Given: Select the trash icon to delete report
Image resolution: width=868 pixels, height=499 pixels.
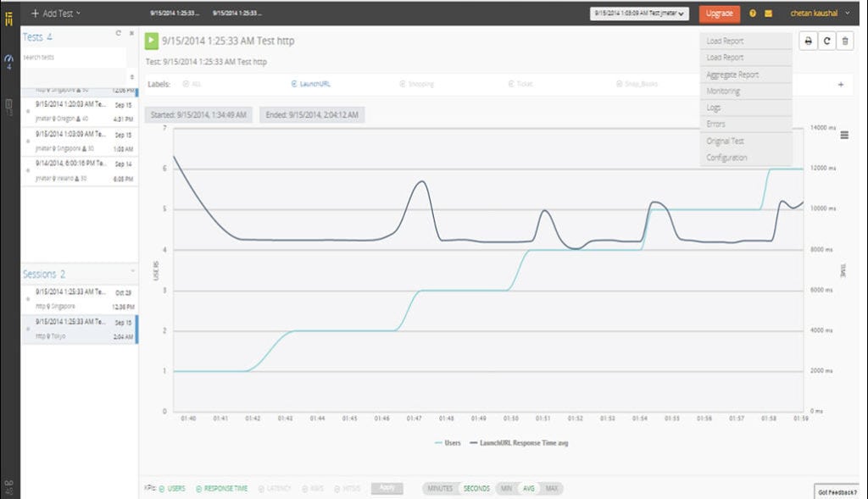Looking at the screenshot, I should tap(847, 41).
